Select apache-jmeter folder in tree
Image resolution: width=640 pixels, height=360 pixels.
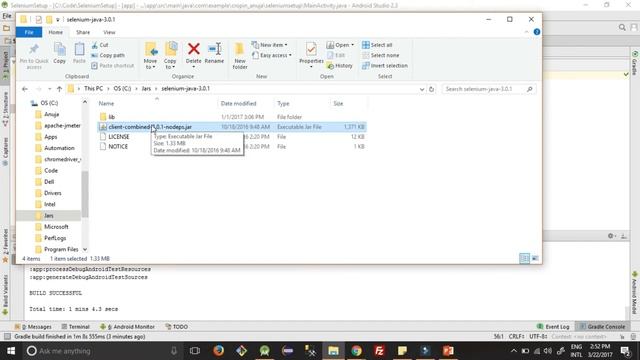[62, 126]
